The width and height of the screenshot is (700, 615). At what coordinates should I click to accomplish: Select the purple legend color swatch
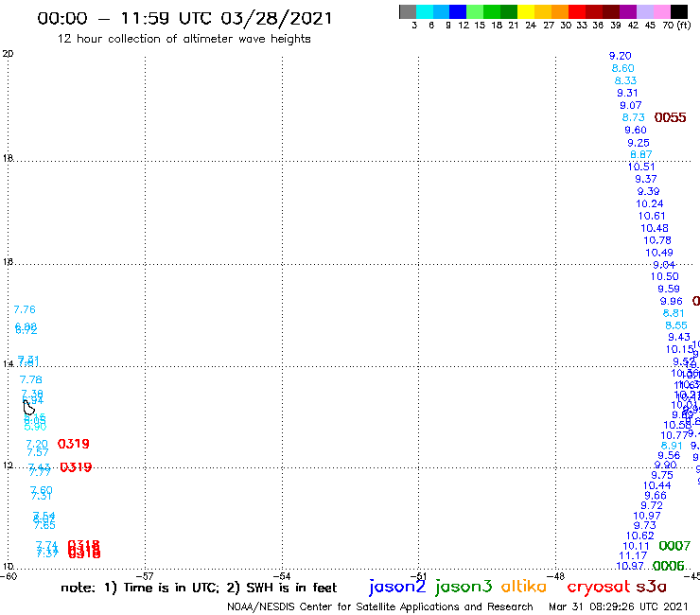point(628,11)
